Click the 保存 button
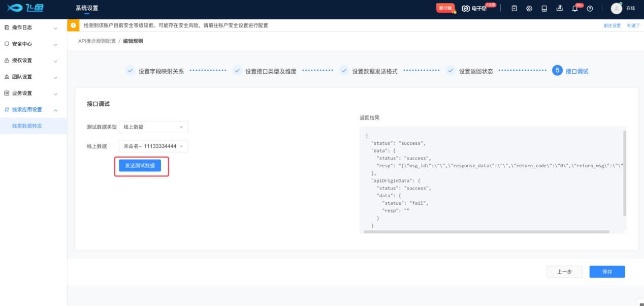The width and height of the screenshot is (644, 306). click(x=607, y=272)
